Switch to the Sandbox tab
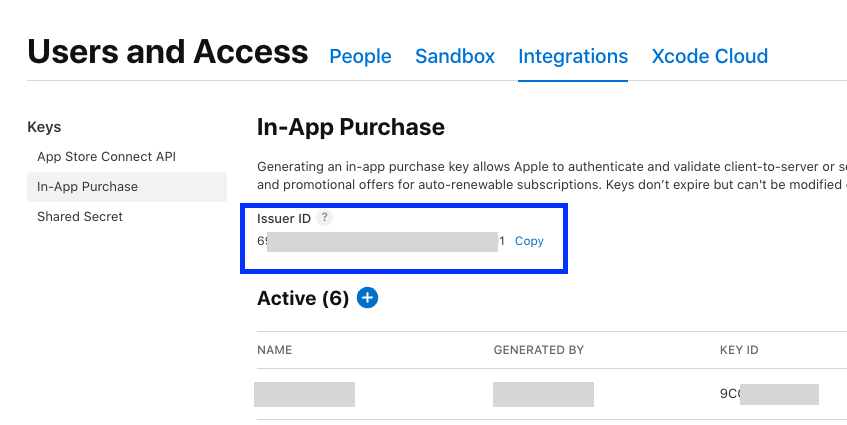The image size is (847, 425). coord(455,56)
